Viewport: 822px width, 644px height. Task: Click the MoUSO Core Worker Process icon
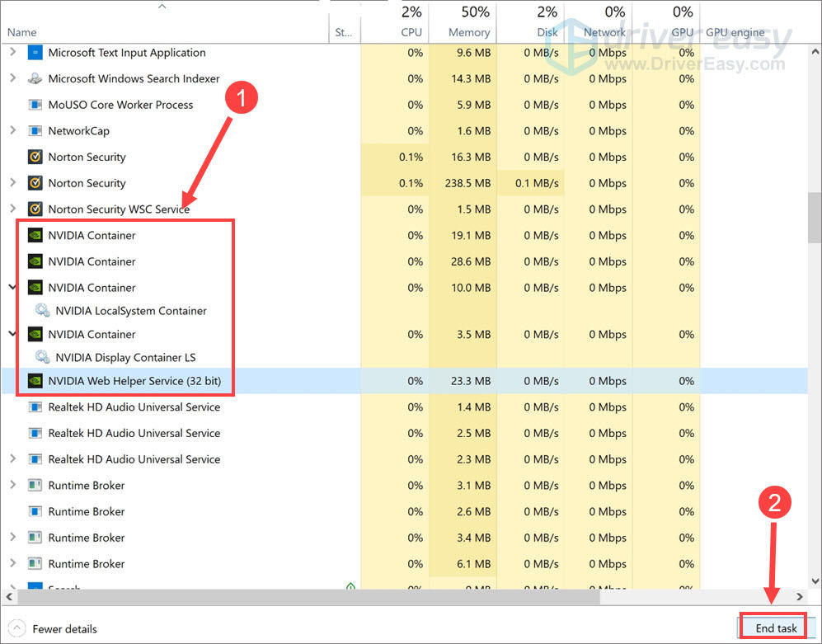tap(35, 106)
